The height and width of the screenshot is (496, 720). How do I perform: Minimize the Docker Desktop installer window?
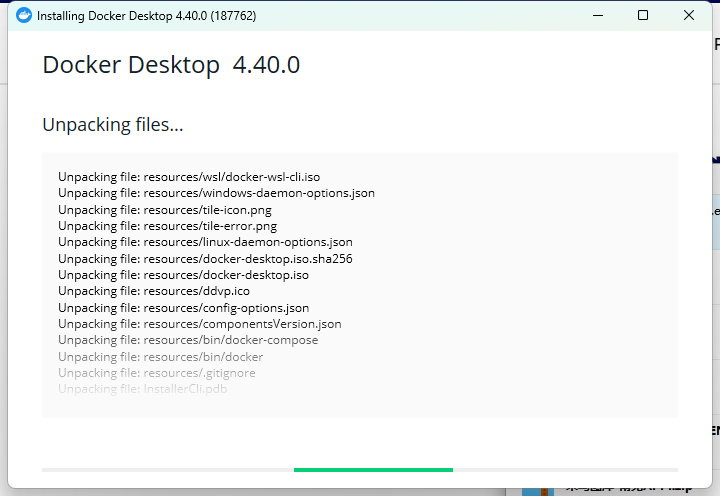(598, 16)
